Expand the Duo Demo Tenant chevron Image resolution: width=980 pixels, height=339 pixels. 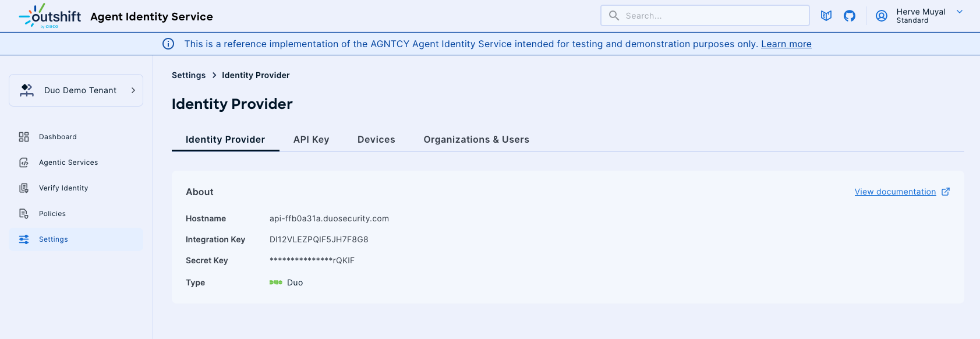(133, 90)
